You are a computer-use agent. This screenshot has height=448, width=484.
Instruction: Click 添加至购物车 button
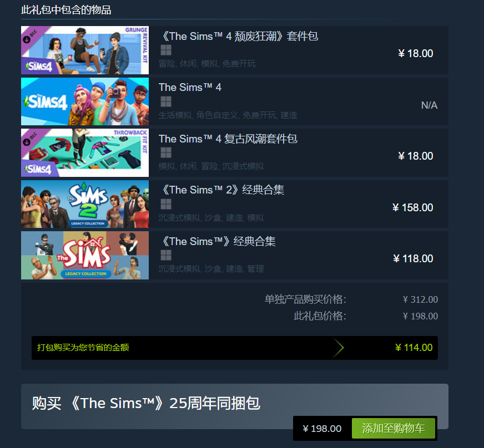pos(393,428)
